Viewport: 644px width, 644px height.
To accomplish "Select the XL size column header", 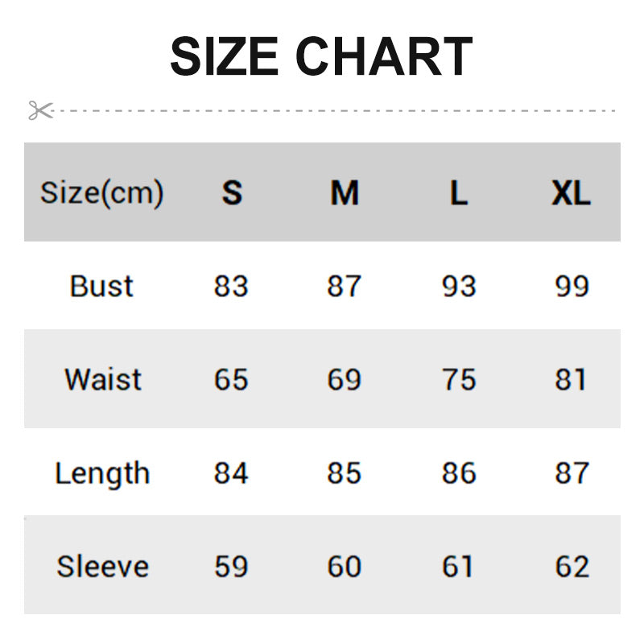I will (x=571, y=193).
